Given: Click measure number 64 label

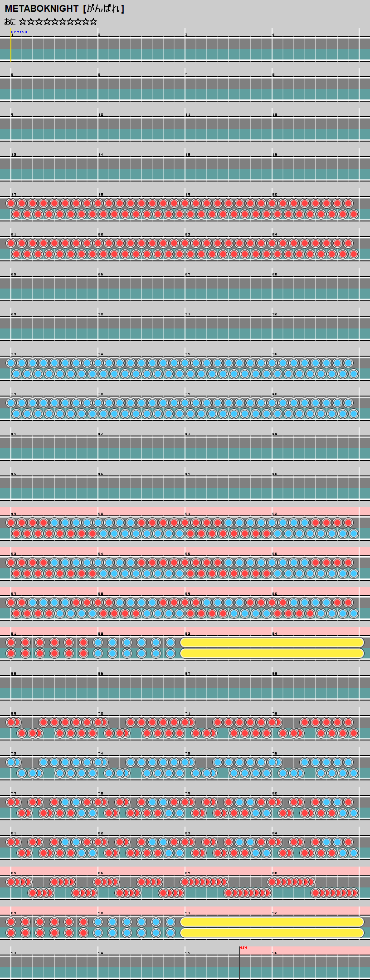Looking at the screenshot, I should click(275, 634).
